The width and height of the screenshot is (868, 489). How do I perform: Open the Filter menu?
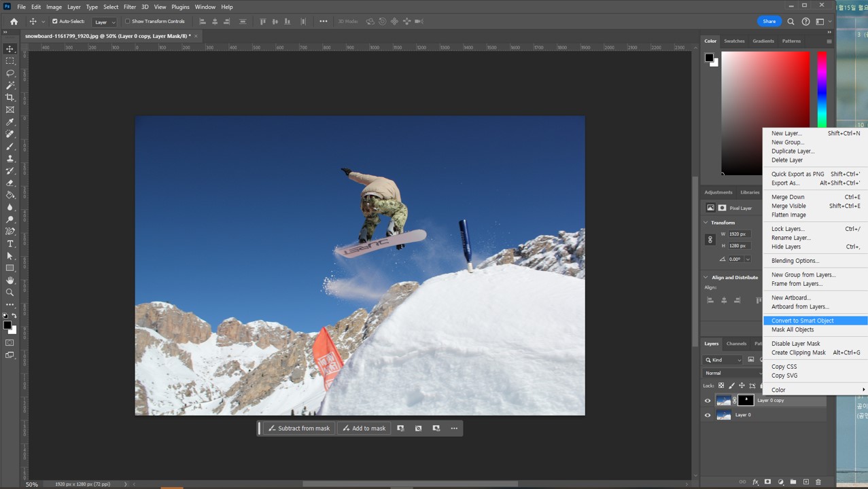130,7
